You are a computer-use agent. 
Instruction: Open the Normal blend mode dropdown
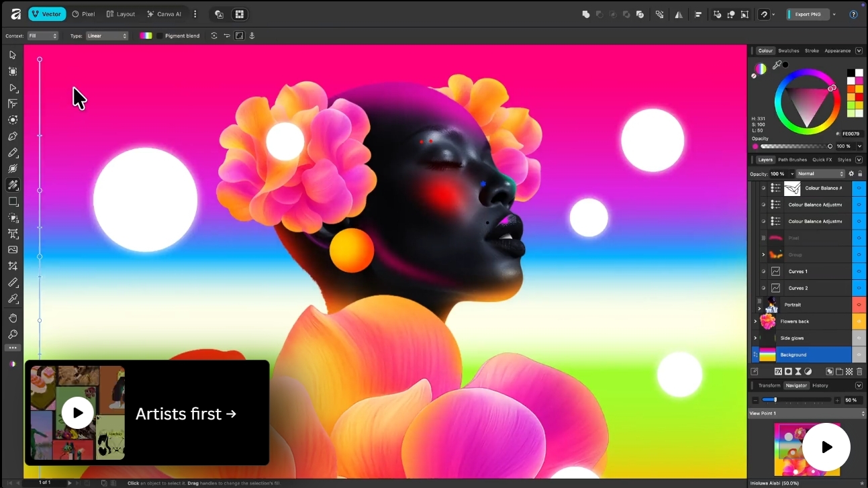(820, 174)
